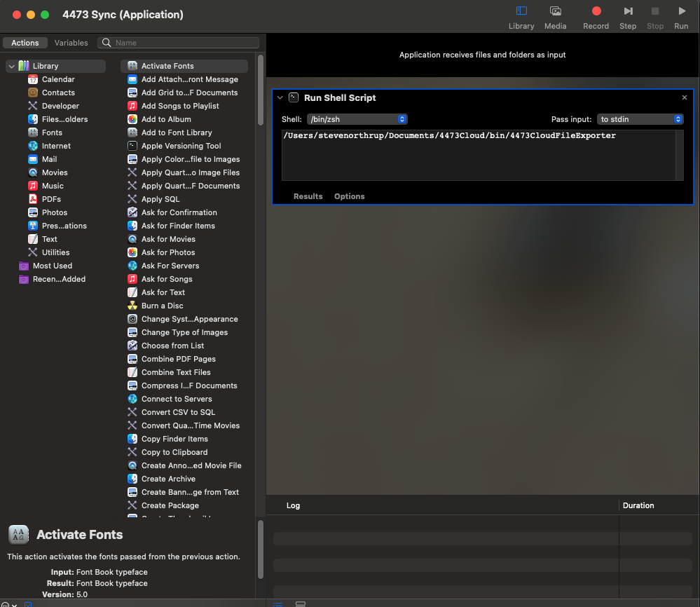This screenshot has height=607, width=700.
Task: Select the Change System Appearance action
Action: [x=189, y=320]
